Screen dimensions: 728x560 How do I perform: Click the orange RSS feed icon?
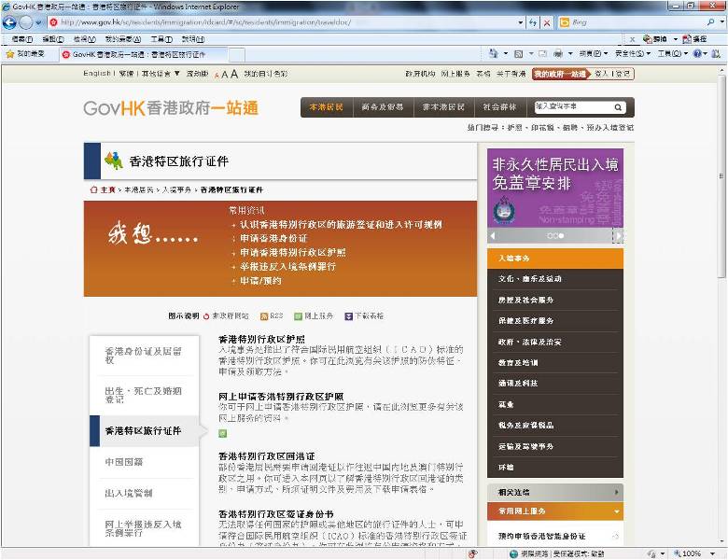[x=264, y=316]
